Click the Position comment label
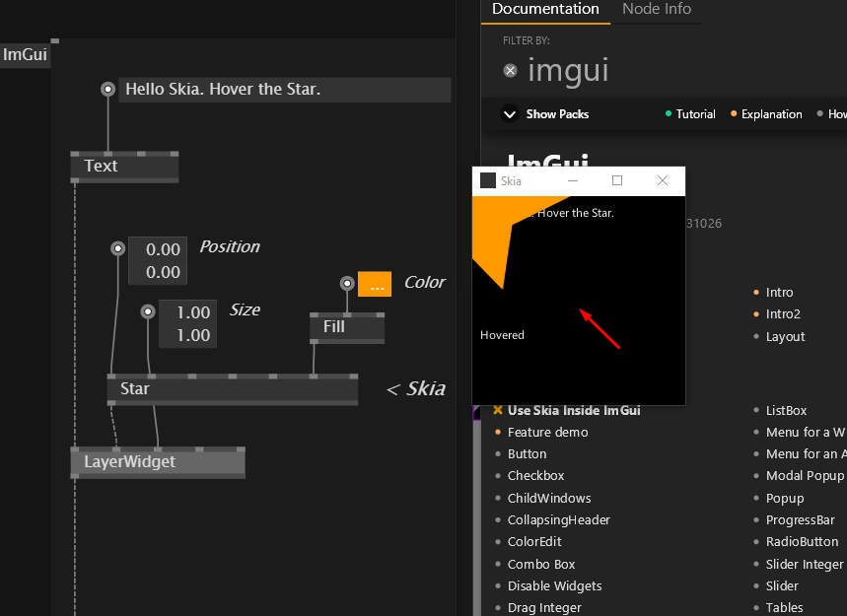Screen dimensions: 847x616 [230, 246]
